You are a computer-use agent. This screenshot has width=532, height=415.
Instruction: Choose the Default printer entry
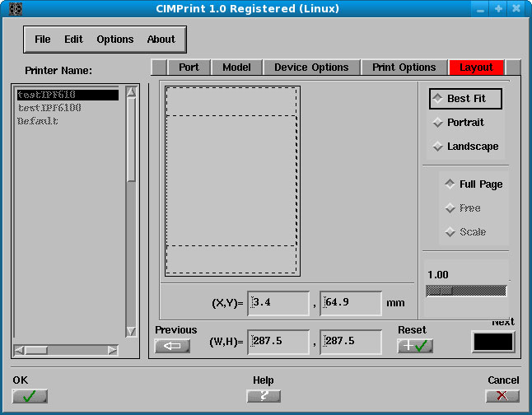38,121
